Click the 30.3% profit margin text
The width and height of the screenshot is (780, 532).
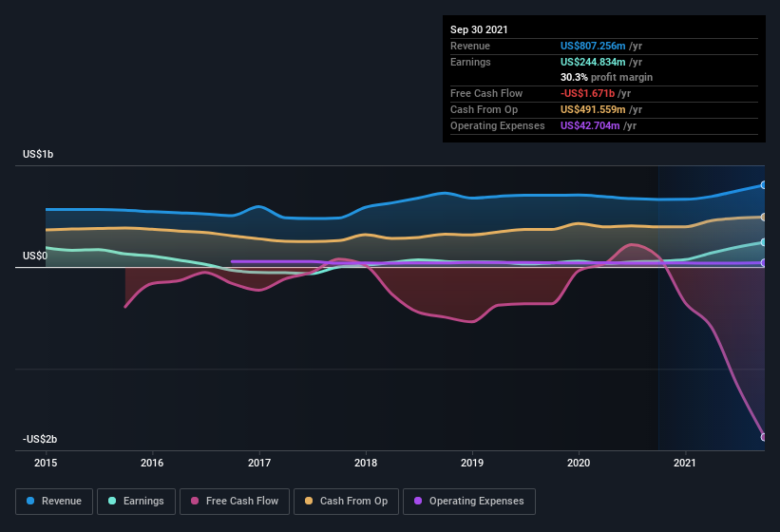pos(606,77)
